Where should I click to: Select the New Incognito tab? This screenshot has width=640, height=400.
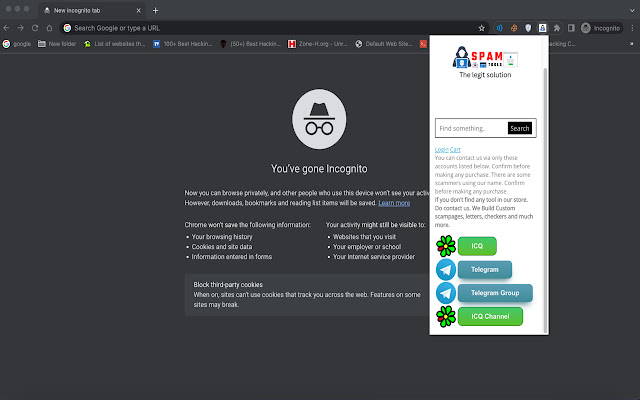click(x=92, y=10)
